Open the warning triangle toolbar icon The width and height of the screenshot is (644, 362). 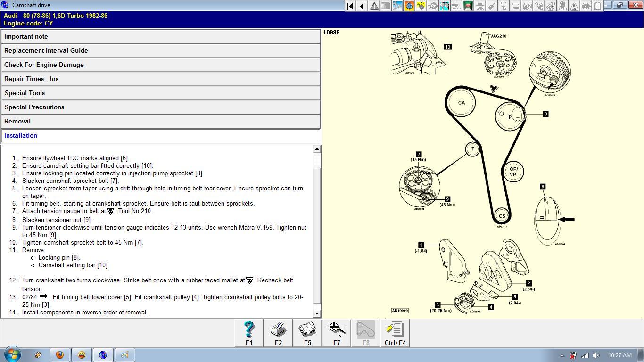(374, 6)
